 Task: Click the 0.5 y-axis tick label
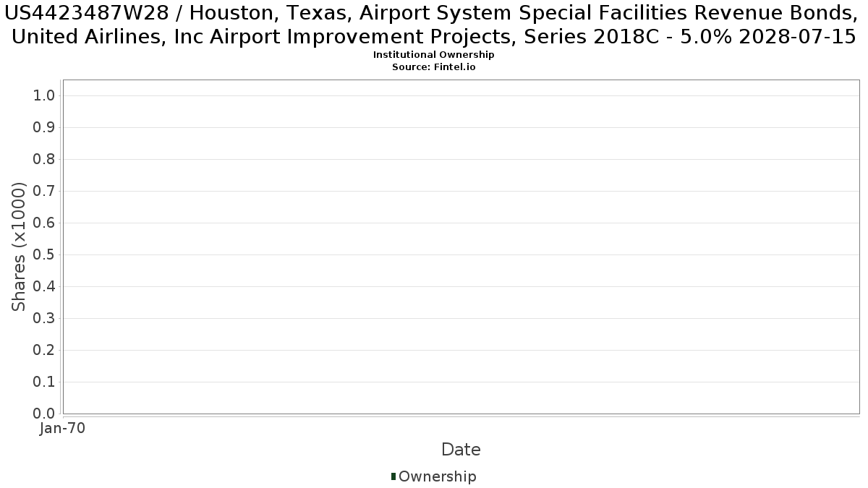coord(45,255)
